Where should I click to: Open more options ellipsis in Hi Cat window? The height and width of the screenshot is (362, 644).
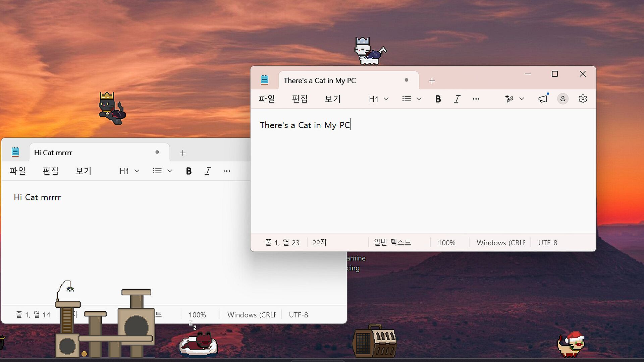click(227, 171)
